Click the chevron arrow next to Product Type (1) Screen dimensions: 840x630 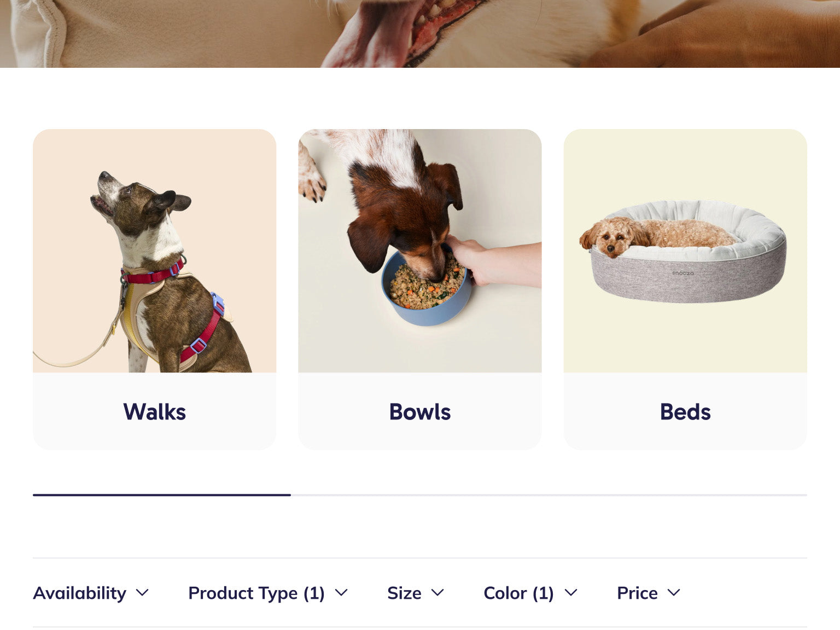point(341,593)
